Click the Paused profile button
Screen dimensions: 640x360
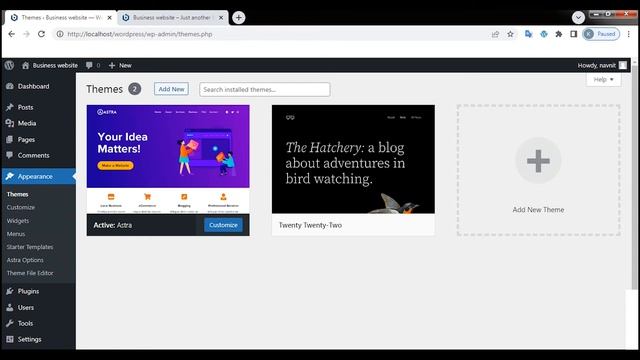pyautogui.click(x=601, y=34)
